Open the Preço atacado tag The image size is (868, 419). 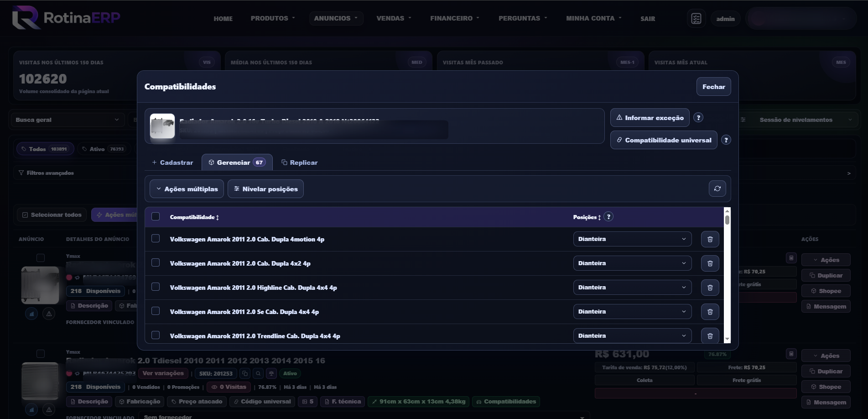tap(197, 402)
